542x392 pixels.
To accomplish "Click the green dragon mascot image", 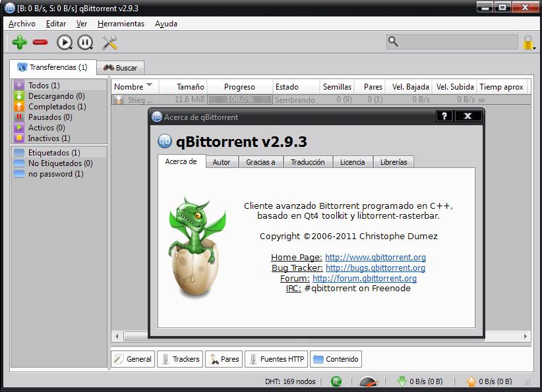I will [196, 247].
